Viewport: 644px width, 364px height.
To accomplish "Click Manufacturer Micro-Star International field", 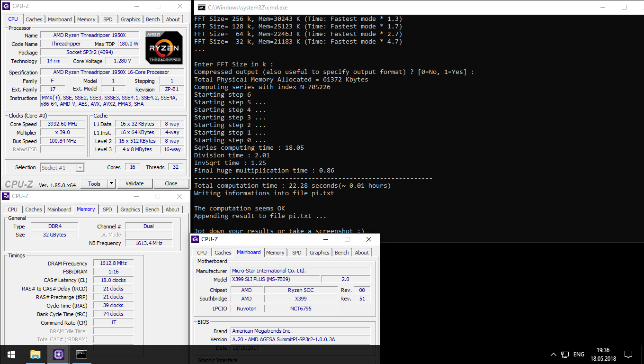I will point(300,271).
